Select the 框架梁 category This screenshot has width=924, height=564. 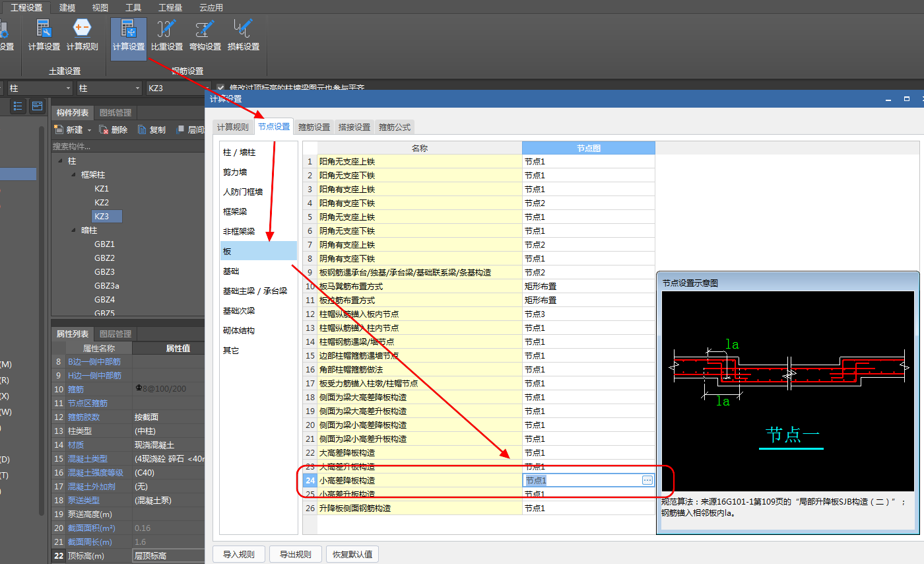tap(259, 212)
